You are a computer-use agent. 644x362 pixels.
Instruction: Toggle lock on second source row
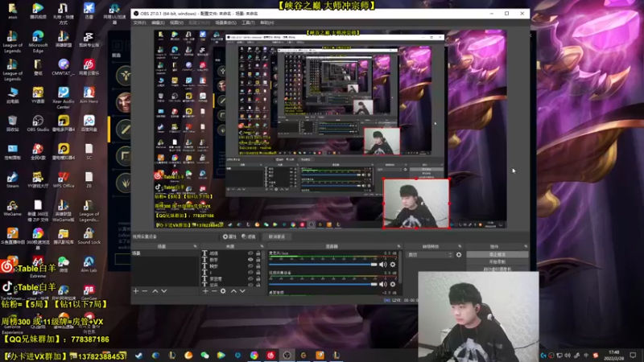[258, 260]
